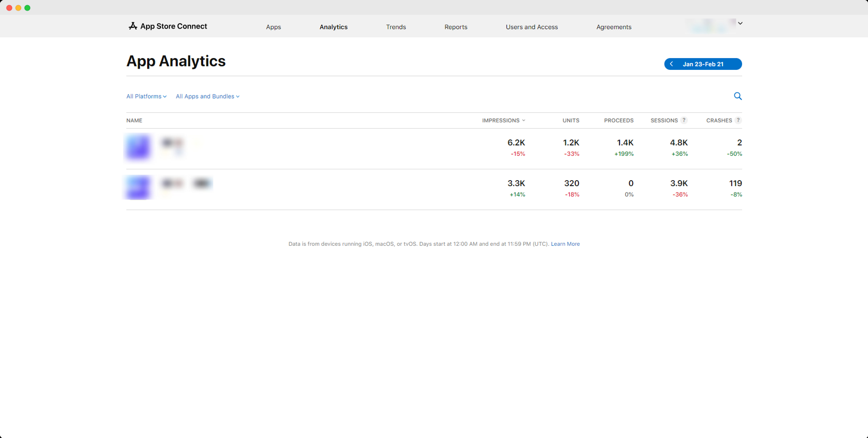Click the -50% crashes change
Image resolution: width=868 pixels, height=438 pixels.
[x=734, y=154]
